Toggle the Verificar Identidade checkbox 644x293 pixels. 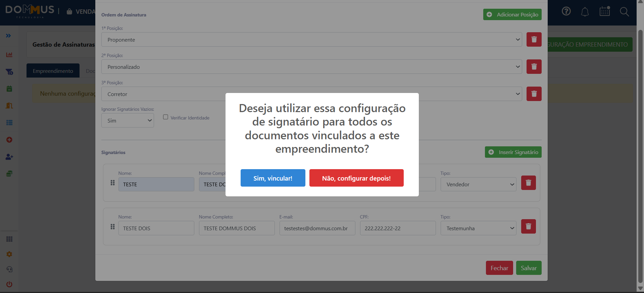[165, 117]
